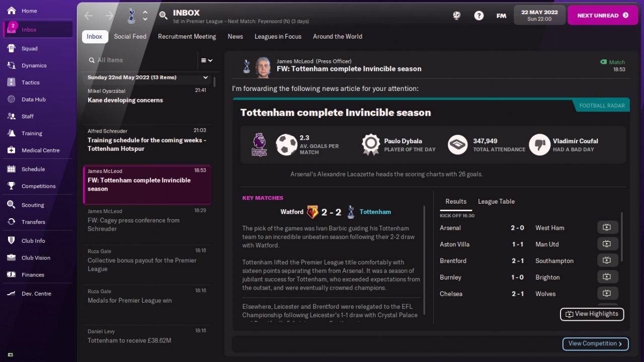644x362 pixels.
Task: Switch to the League Table tab
Action: [496, 201]
